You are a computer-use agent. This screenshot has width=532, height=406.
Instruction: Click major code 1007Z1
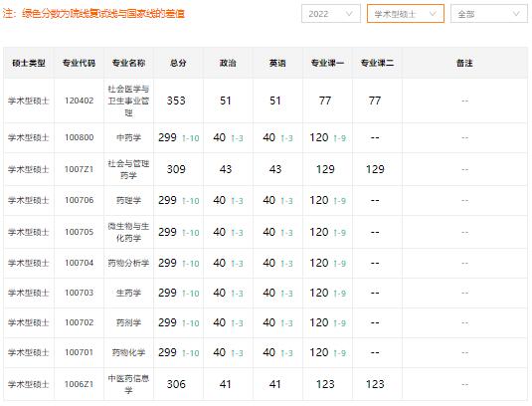coord(79,169)
